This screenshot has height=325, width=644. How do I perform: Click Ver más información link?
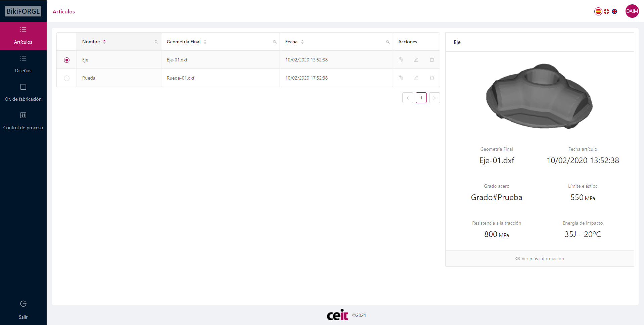(540, 259)
